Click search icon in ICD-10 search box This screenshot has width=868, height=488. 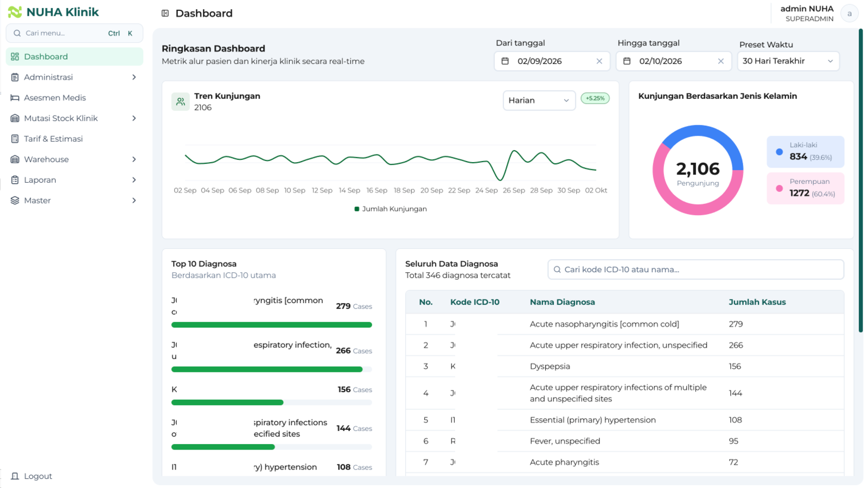point(557,269)
